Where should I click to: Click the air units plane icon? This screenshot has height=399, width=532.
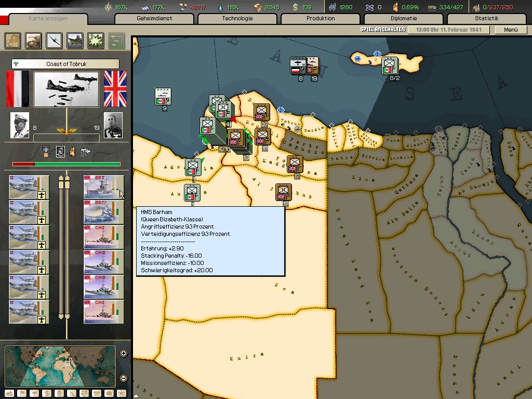coord(55,40)
